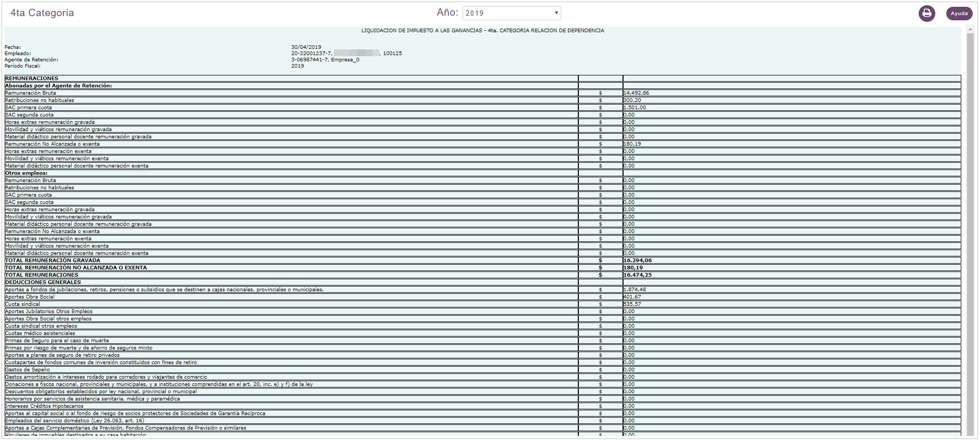Click TOTAL REMUNERACIONES row label

tap(42, 275)
